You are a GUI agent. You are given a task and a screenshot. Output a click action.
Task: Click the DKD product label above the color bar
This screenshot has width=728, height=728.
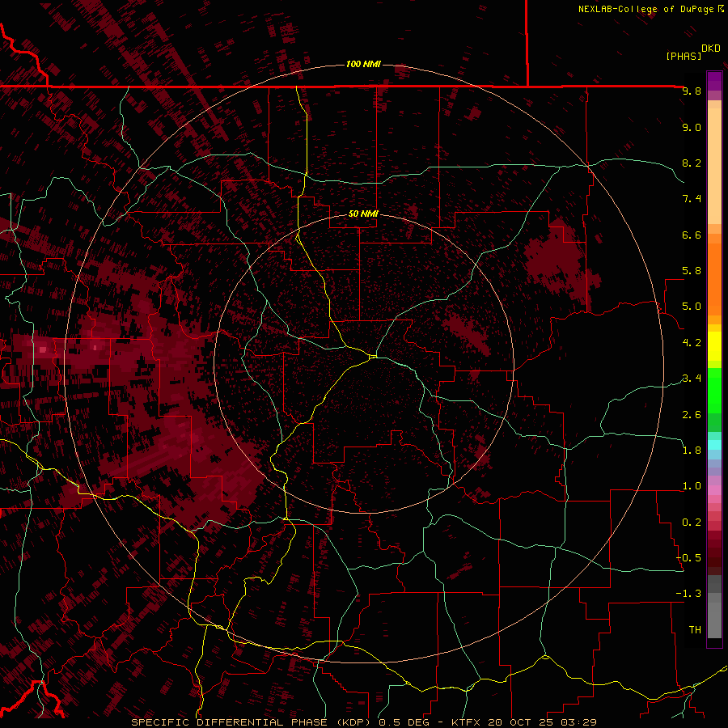(711, 49)
